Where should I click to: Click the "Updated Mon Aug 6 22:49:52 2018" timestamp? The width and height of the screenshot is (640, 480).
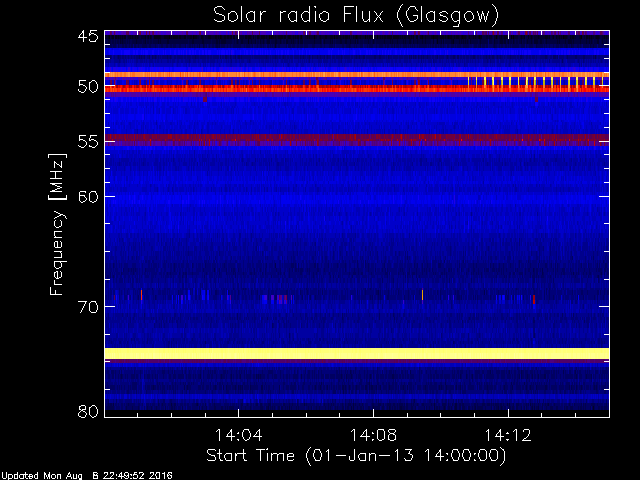point(86,476)
